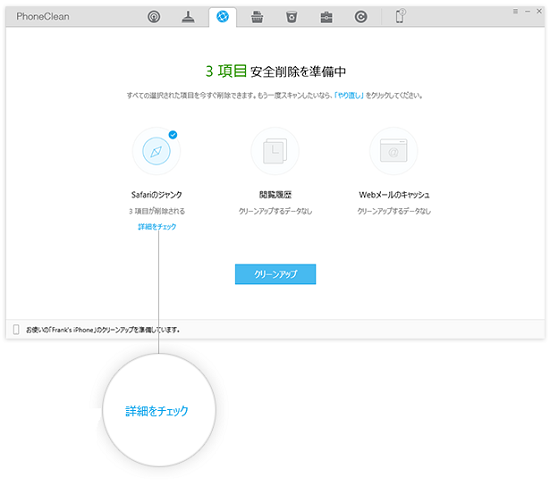
Task: Click the 閲覧履歴 label
Action: 275,195
